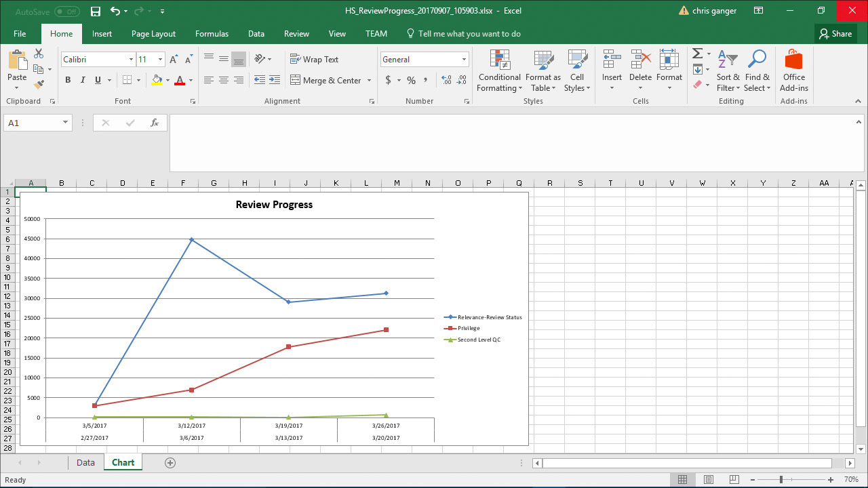This screenshot has width=868, height=488.
Task: Add a new sheet with plus icon
Action: [x=170, y=463]
